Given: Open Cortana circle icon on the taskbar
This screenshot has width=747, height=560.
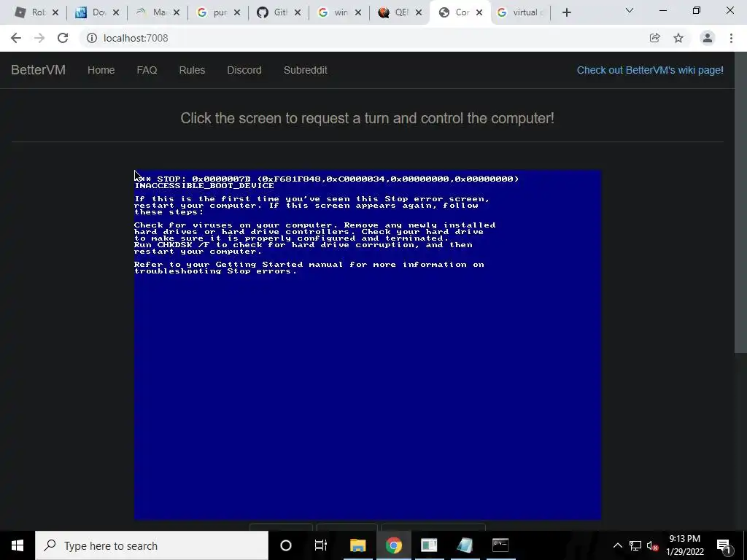Looking at the screenshot, I should click(286, 545).
